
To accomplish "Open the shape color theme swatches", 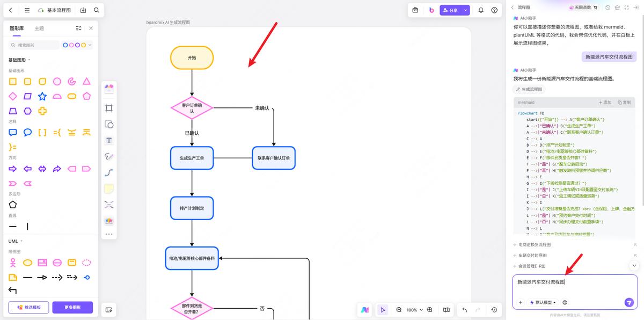I will 77,45.
